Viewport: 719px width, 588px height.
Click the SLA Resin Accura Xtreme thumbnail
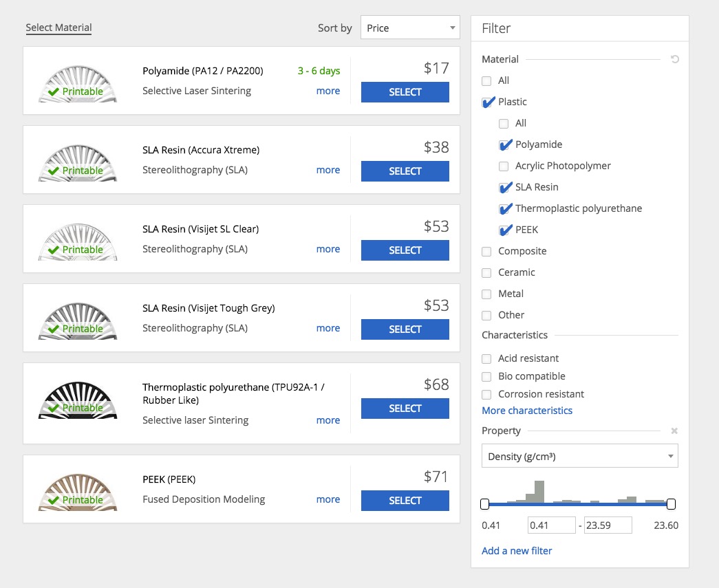click(x=77, y=163)
